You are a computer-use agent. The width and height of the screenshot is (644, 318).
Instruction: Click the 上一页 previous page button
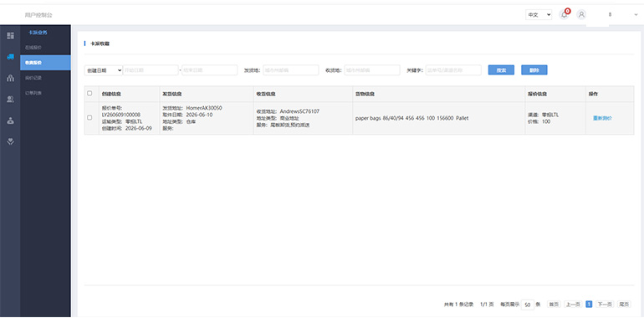(x=573, y=305)
